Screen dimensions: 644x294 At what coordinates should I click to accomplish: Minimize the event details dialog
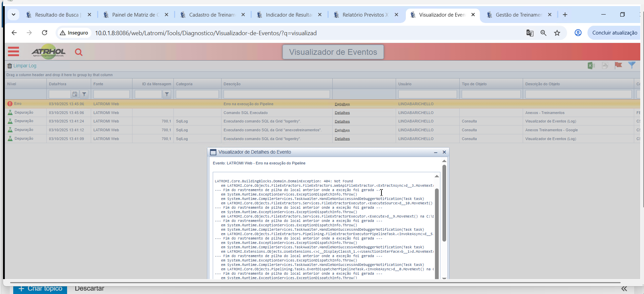point(436,152)
